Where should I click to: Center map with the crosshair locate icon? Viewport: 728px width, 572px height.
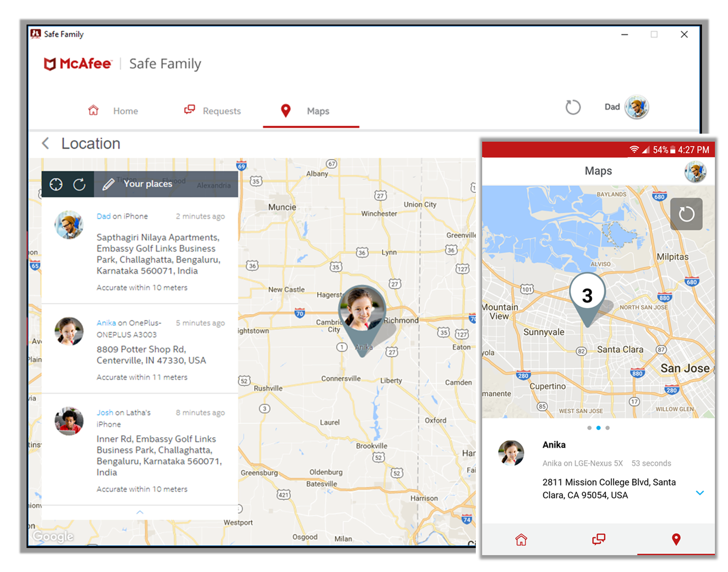click(56, 184)
